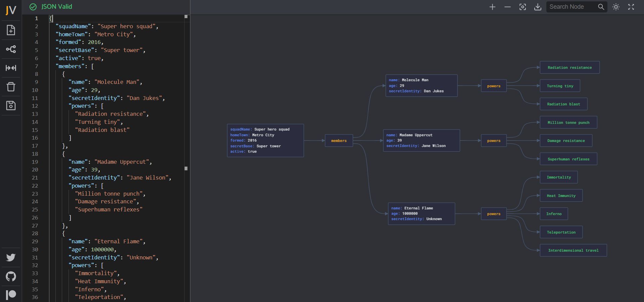The width and height of the screenshot is (644, 302).
Task: Click "active": true line in editor
Action: [80, 58]
